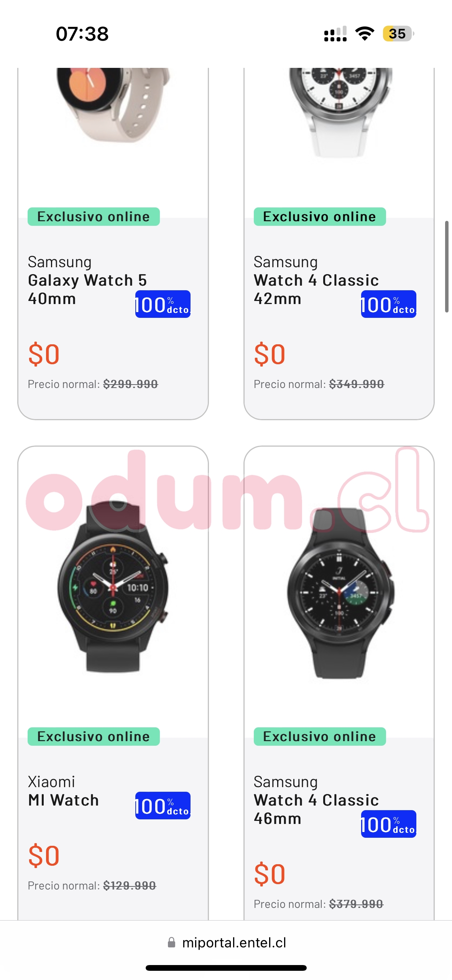Tap the battery indicator showing 35
Viewport: 452px width, 980px height.
[x=398, y=34]
